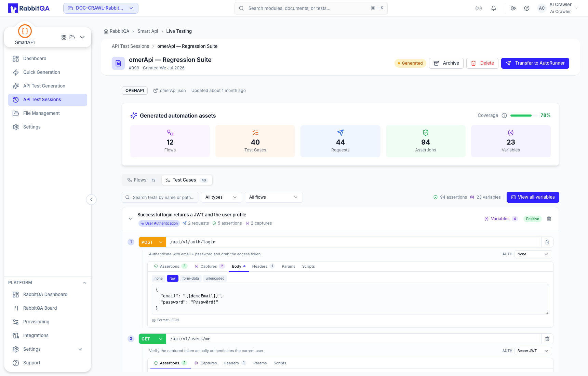Click the sliders settings icon in header
Viewport: 588px width, 376px height.
tap(513, 8)
